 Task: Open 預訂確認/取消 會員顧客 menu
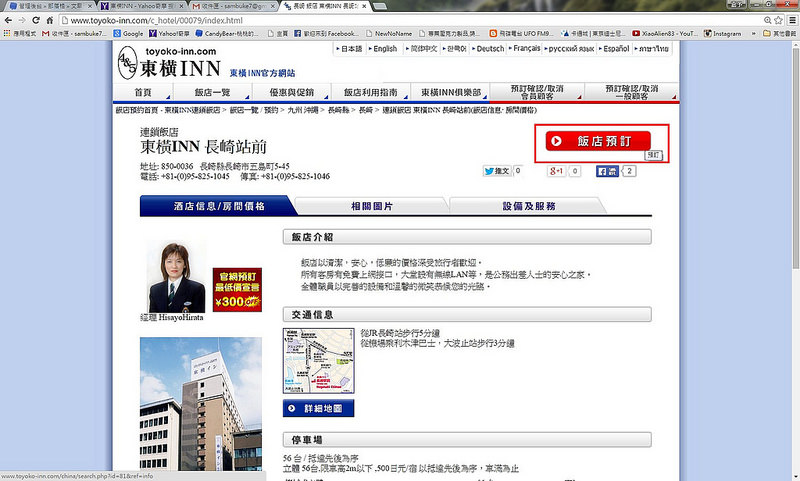coord(537,92)
